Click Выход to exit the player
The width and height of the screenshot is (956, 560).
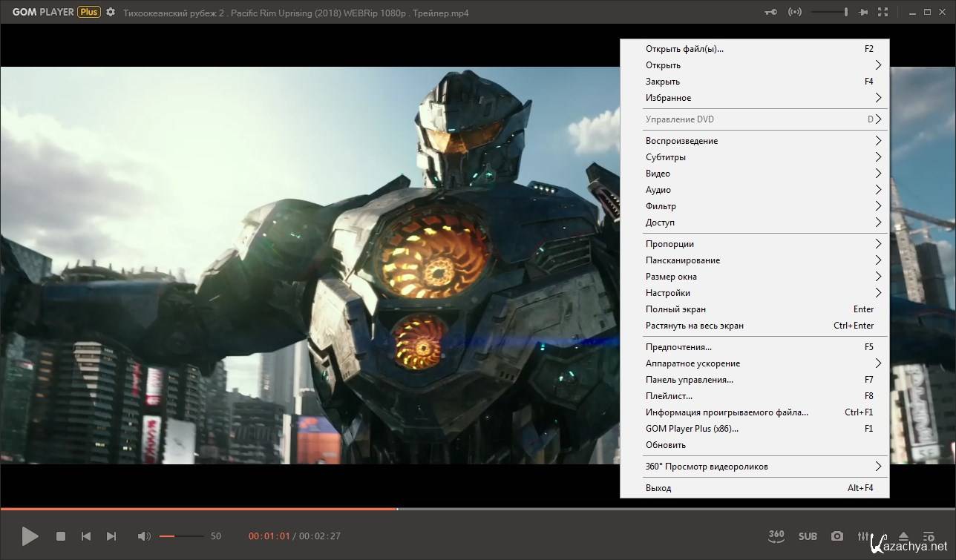coord(658,488)
